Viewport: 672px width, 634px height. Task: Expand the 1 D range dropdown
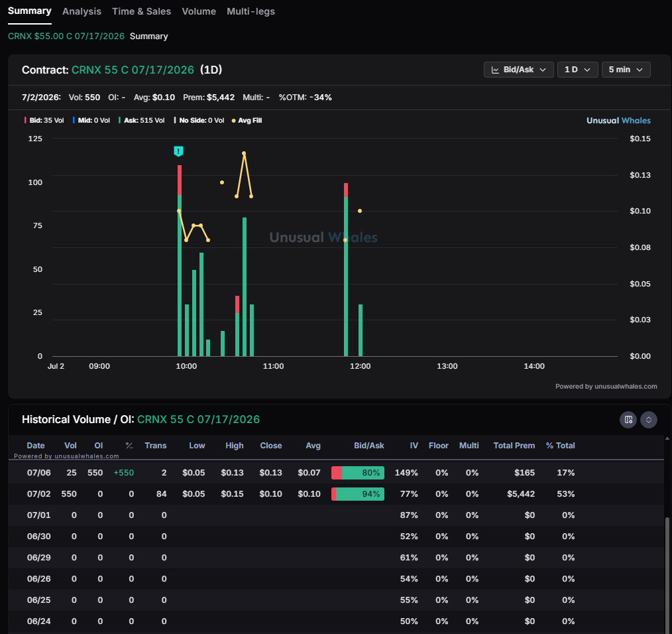pyautogui.click(x=577, y=70)
